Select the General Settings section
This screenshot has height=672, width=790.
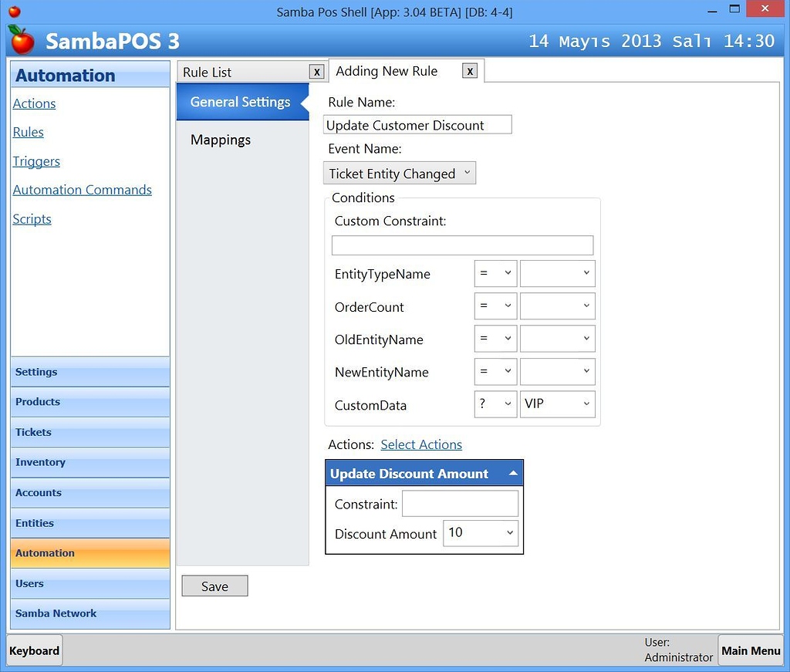click(x=241, y=100)
